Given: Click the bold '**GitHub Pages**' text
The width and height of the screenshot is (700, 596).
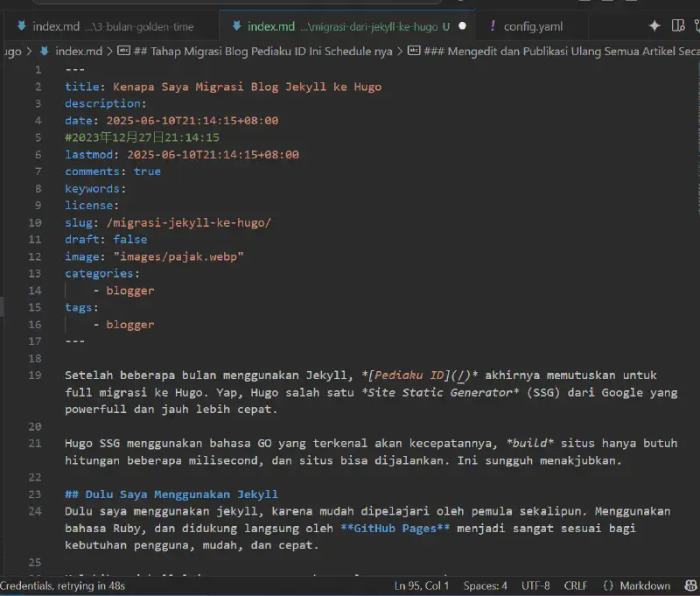Looking at the screenshot, I should (x=395, y=528).
